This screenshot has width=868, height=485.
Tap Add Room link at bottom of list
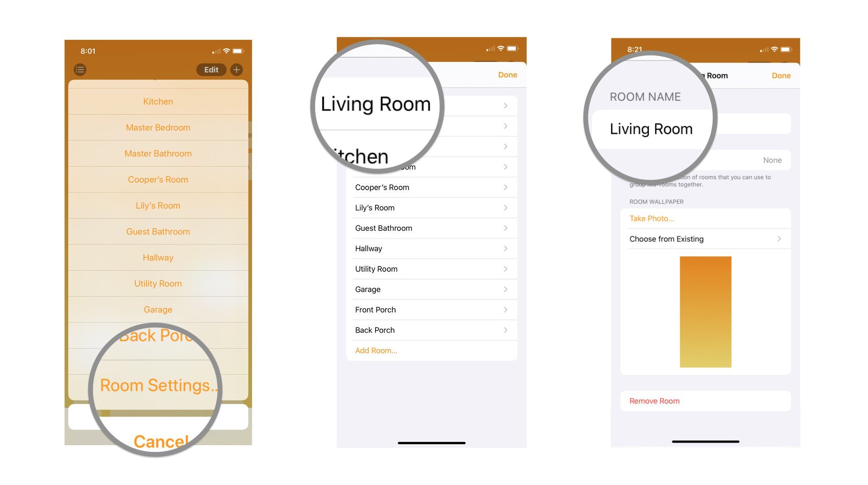[376, 350]
